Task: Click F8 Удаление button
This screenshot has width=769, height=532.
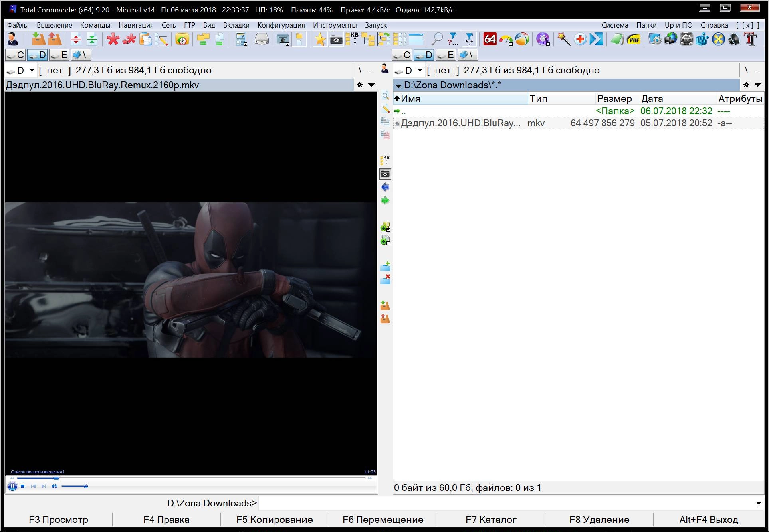Action: click(599, 520)
